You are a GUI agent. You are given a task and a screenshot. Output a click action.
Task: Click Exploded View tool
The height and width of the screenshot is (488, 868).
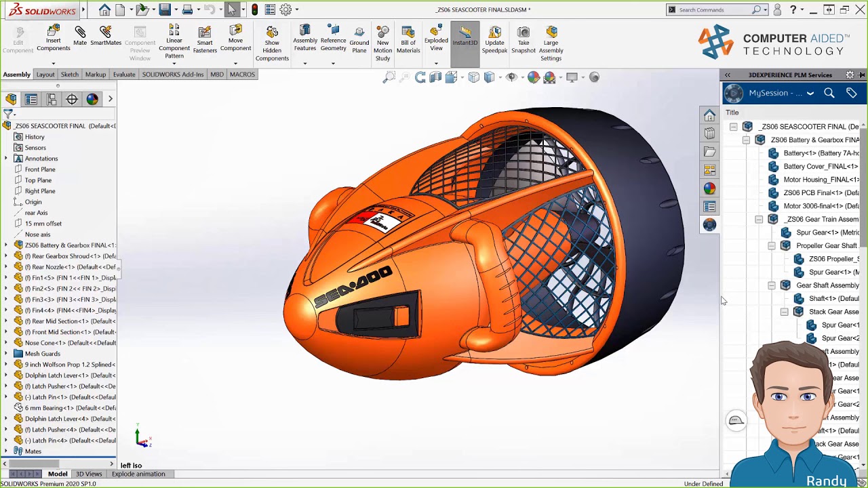436,39
